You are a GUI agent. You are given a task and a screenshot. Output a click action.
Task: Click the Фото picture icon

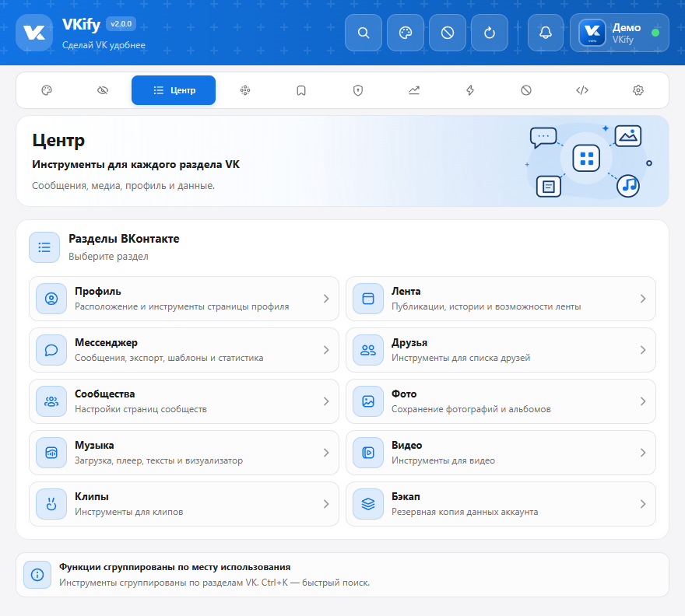[368, 401]
